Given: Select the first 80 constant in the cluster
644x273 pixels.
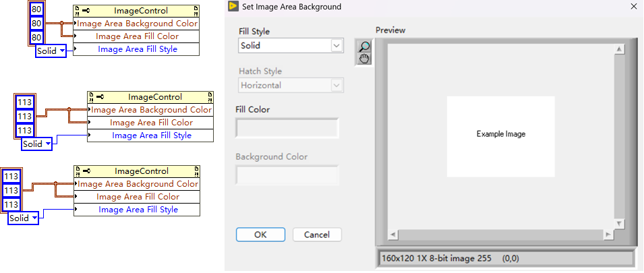Looking at the screenshot, I should 38,10.
